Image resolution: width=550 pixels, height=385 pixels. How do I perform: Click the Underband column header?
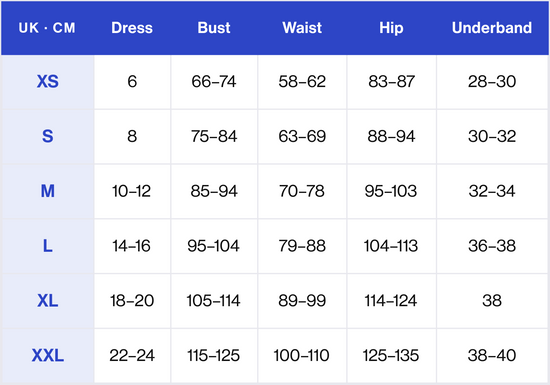pos(492,28)
